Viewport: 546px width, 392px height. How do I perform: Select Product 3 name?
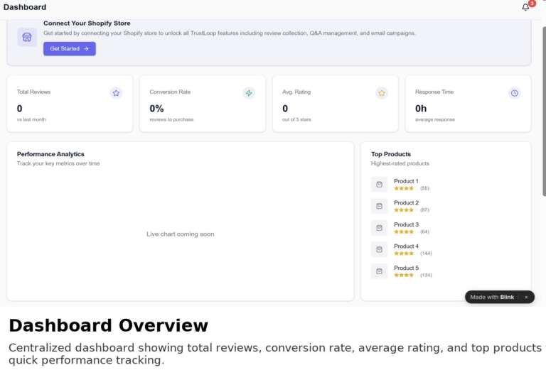tap(406, 224)
